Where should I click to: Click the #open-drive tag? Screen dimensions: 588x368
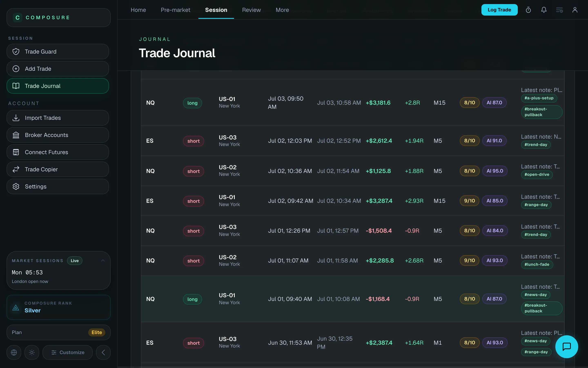(x=537, y=175)
